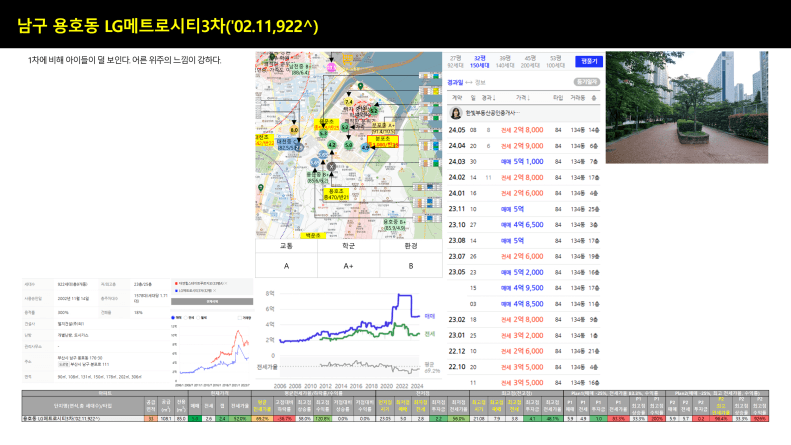
Task: Click the 5.0 green map marker
Action: click(349, 145)
